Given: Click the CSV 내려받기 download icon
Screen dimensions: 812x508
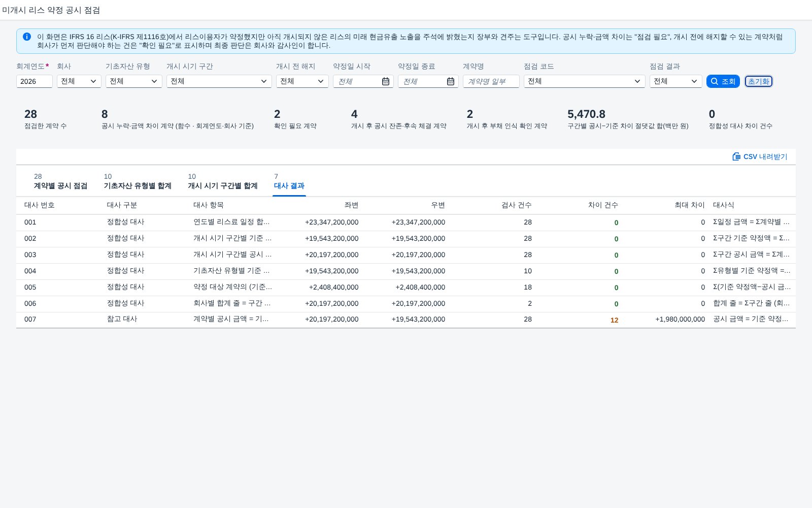Looking at the screenshot, I should point(736,156).
